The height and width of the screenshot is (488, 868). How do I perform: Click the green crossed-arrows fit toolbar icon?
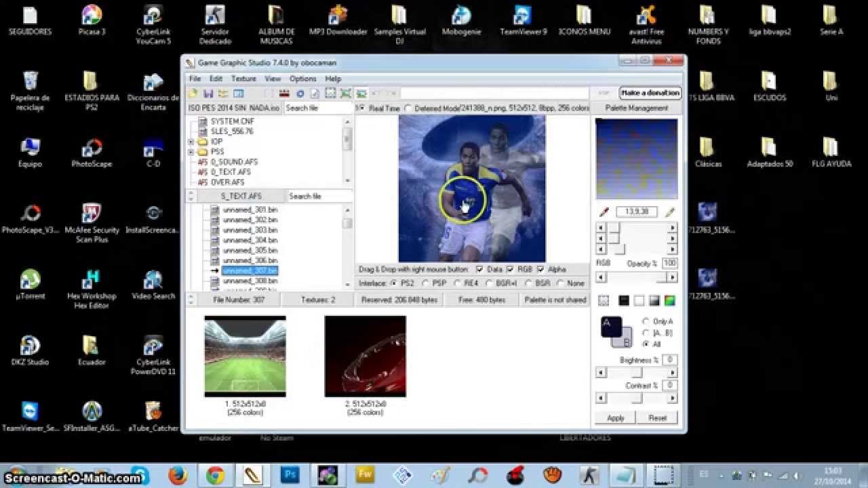[346, 94]
